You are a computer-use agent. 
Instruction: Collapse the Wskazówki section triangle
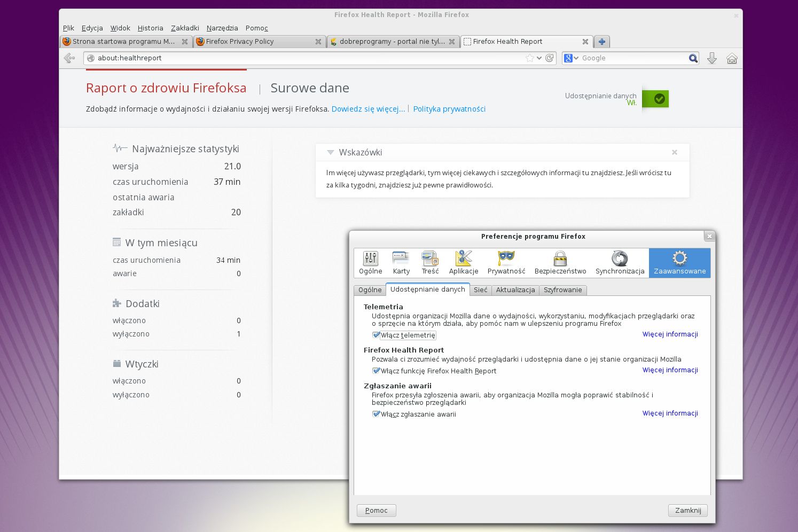pos(331,152)
